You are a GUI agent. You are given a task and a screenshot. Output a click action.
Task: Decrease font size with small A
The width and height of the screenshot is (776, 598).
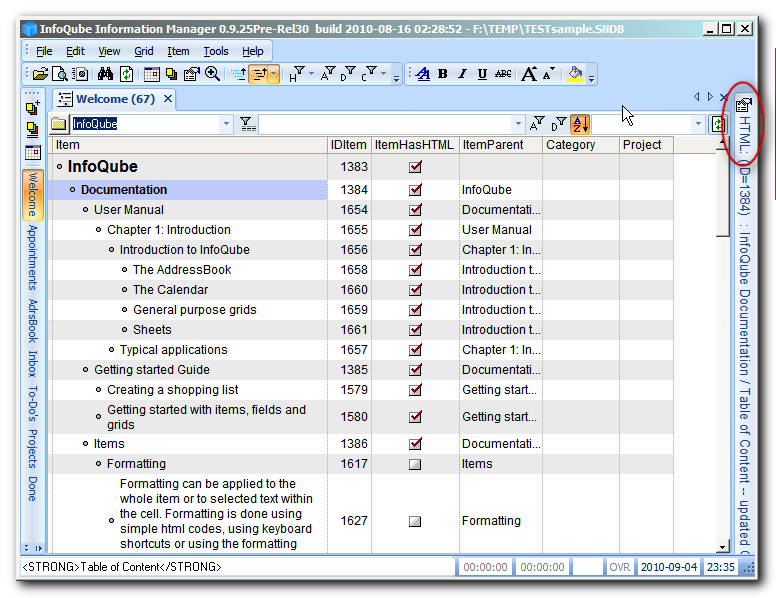[548, 74]
